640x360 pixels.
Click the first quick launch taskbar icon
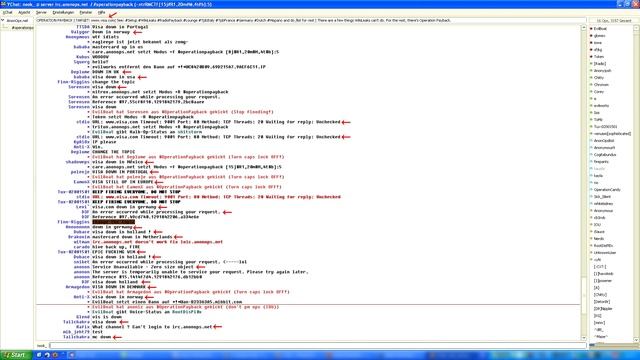[x=39, y=355]
